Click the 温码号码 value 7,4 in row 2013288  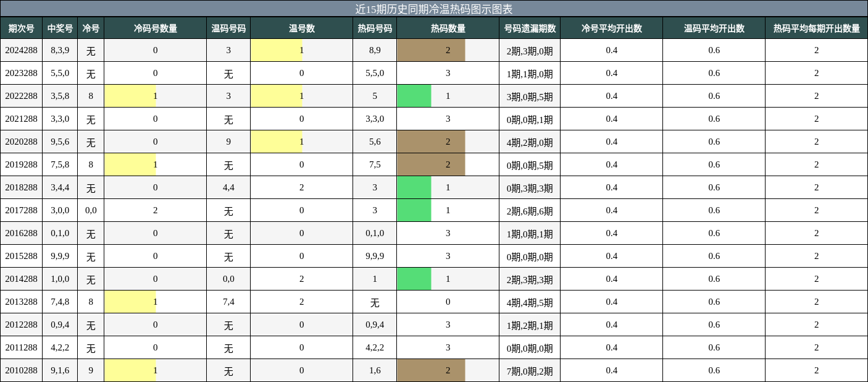point(228,302)
